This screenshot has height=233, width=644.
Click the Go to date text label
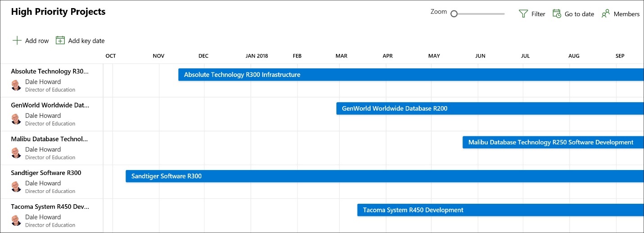pyautogui.click(x=579, y=14)
